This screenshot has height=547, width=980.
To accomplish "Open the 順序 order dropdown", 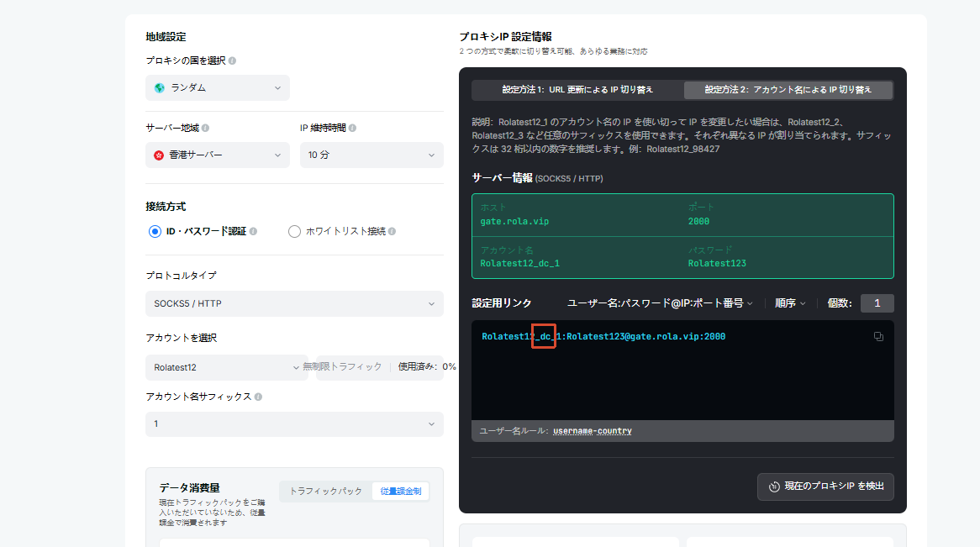I will coord(790,303).
